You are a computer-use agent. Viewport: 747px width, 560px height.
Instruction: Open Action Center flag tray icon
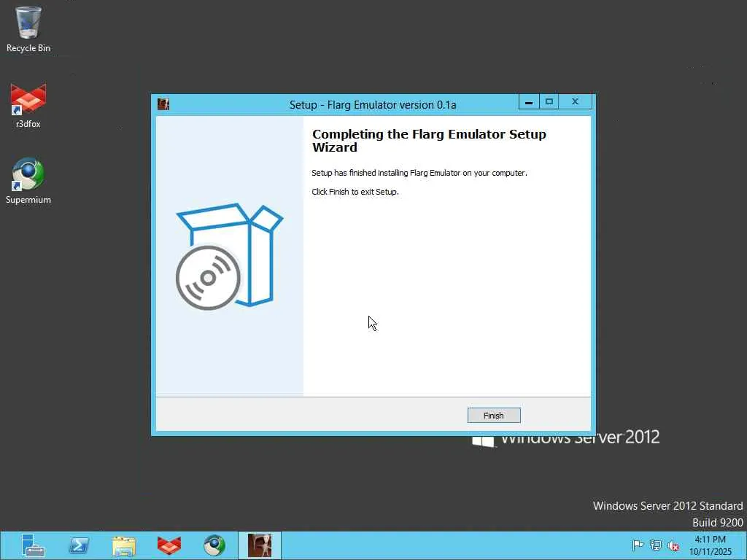(638, 545)
